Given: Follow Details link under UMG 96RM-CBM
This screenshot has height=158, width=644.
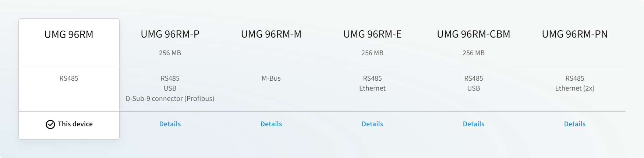Looking at the screenshot, I should pos(474,124).
